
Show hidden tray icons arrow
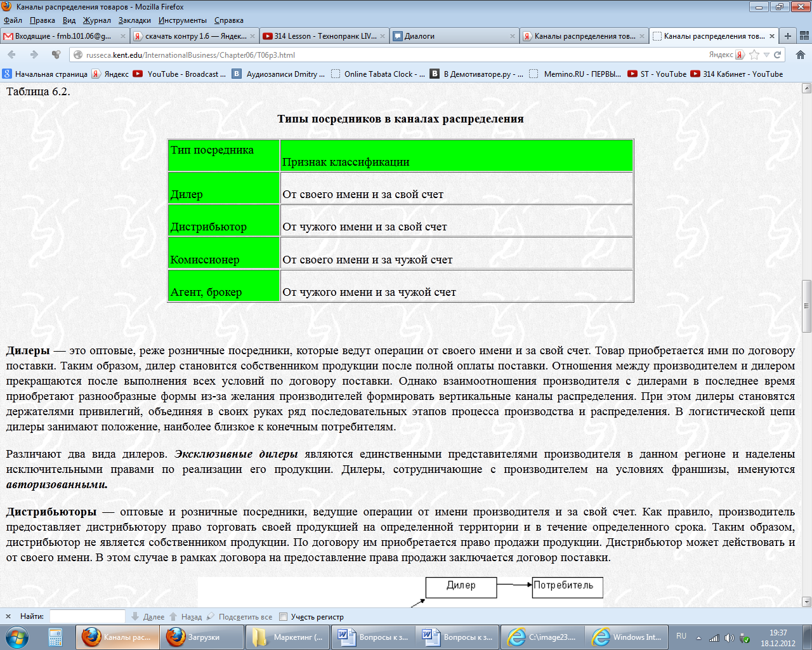698,638
